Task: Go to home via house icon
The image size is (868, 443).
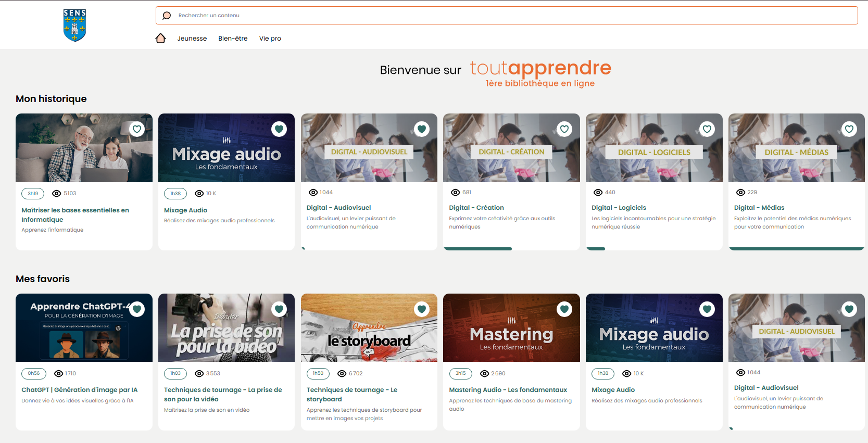Action: (x=160, y=39)
